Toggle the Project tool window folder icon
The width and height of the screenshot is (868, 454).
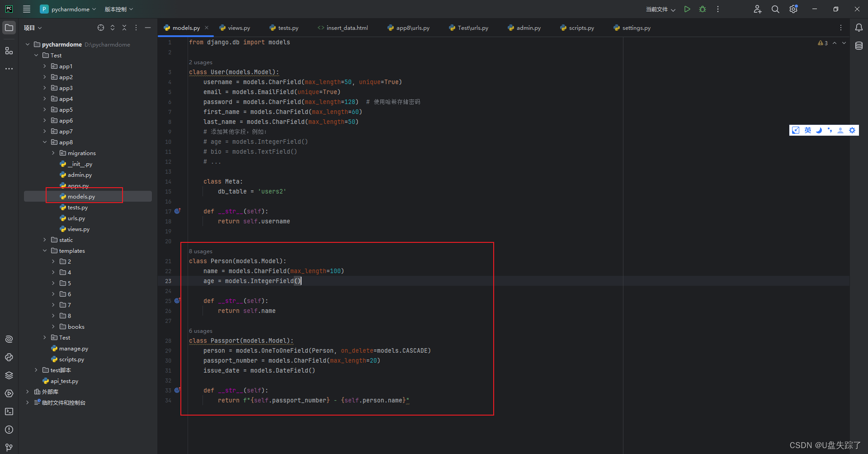(x=9, y=28)
